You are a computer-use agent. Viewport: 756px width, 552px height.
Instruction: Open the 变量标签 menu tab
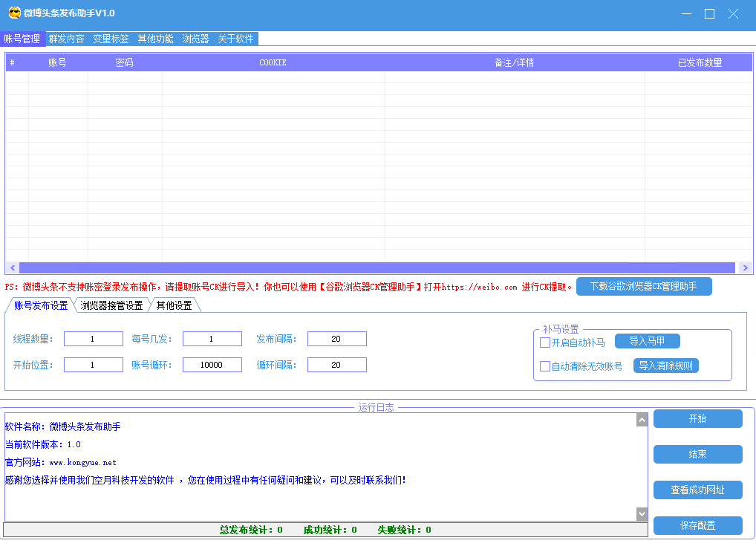(x=111, y=39)
